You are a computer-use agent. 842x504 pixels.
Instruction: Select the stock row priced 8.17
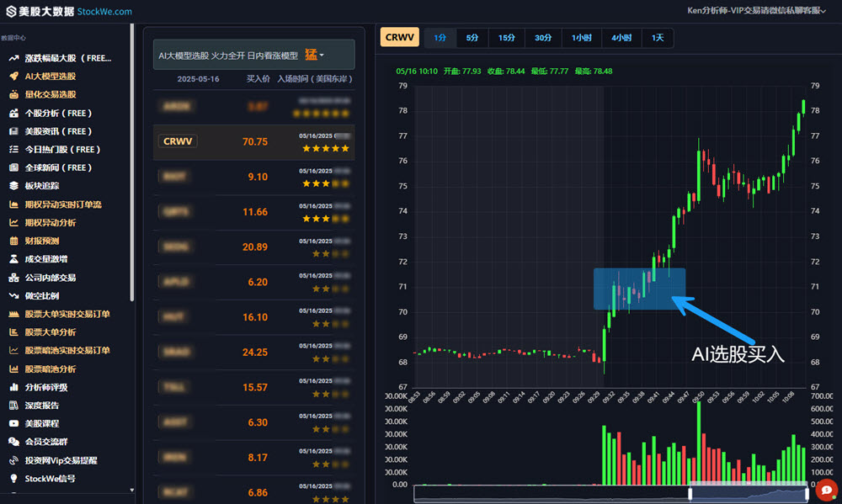coord(254,458)
